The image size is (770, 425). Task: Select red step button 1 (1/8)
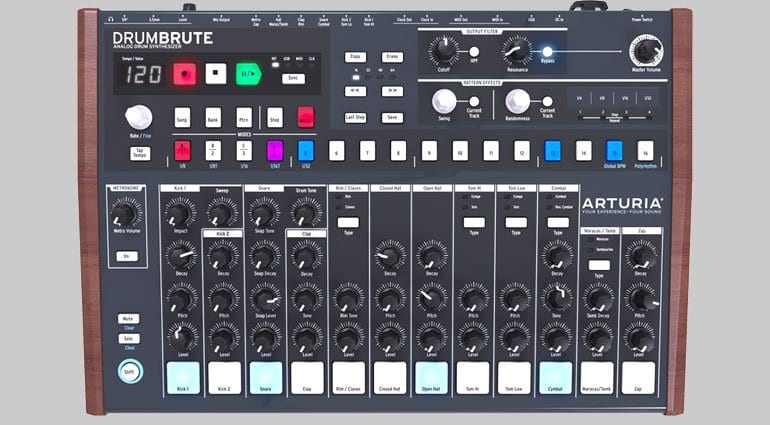pyautogui.click(x=182, y=151)
